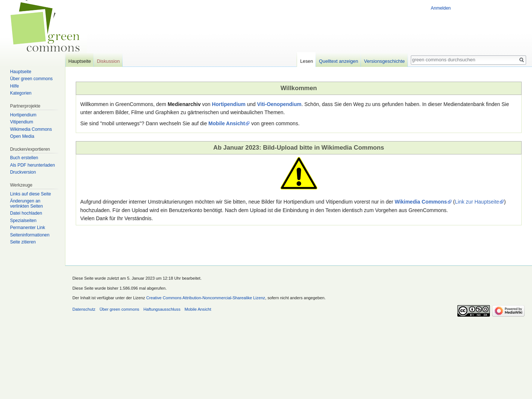Click the Powered by MediaWiki badge
Image resolution: width=532 pixels, height=399 pixels.
click(x=508, y=311)
